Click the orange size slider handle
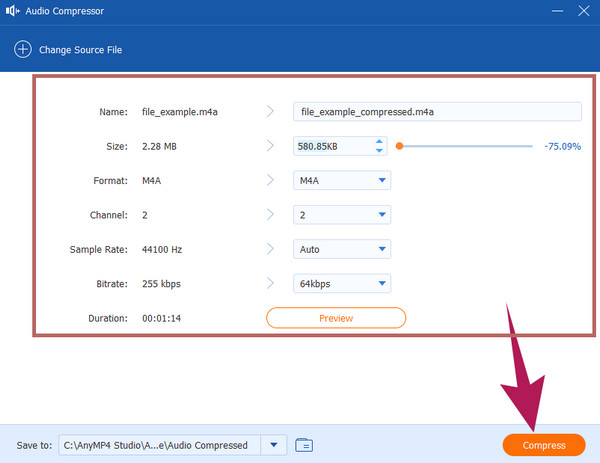Image resolution: width=600 pixels, height=463 pixels. [399, 146]
